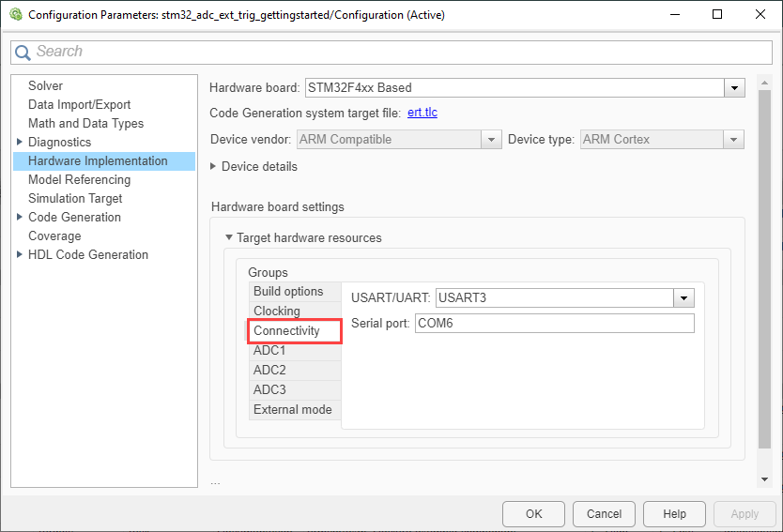Click the vertical scrollbar down arrow
Viewport: 783px width, 532px height.
(x=764, y=479)
